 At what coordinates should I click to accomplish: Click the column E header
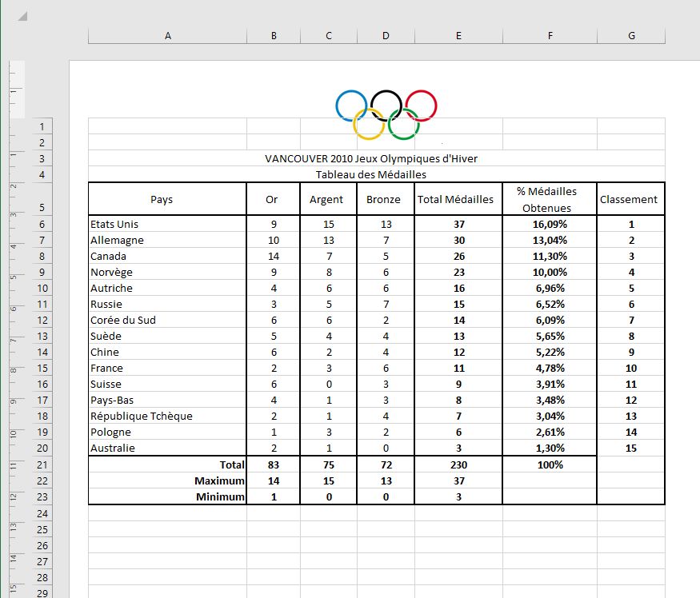(458, 36)
